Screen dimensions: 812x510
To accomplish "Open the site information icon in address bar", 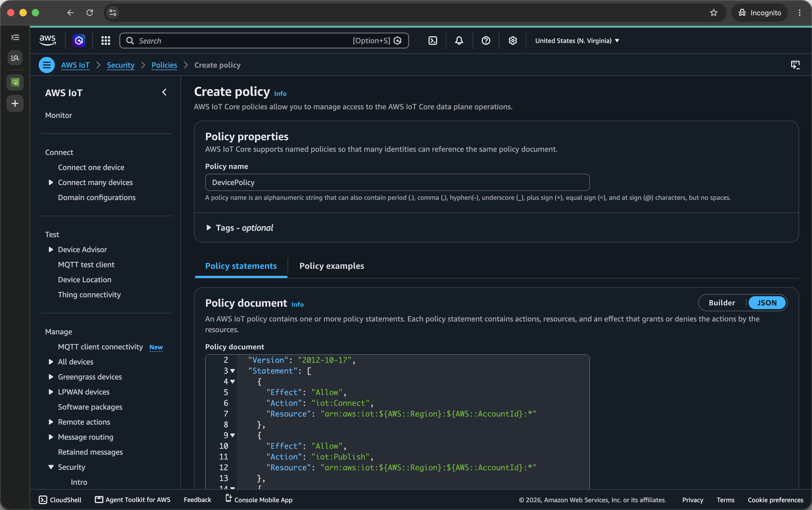I will [x=113, y=12].
